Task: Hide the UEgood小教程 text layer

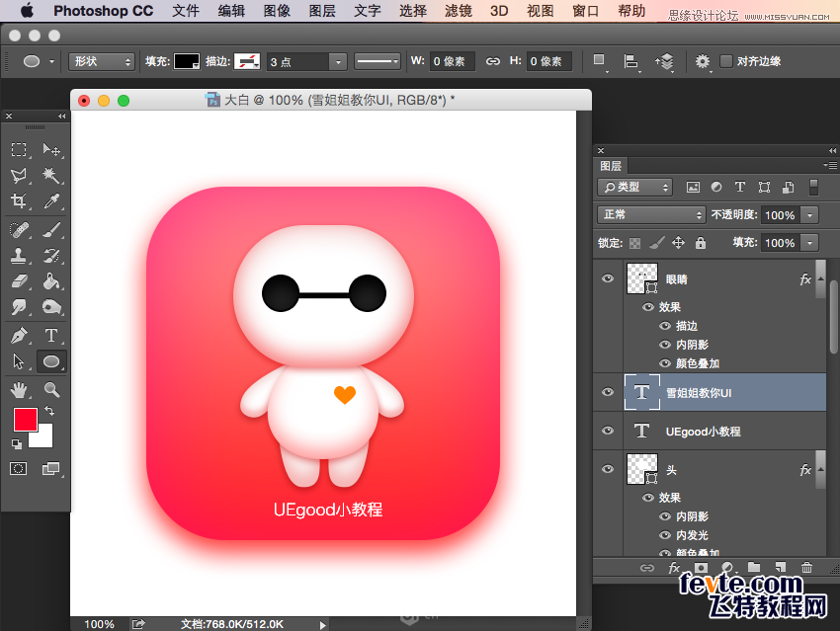Action: coord(608,431)
